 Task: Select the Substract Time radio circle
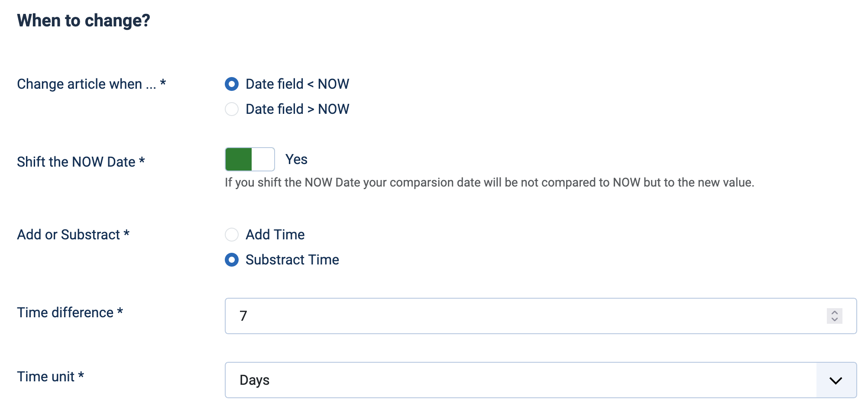click(x=232, y=260)
